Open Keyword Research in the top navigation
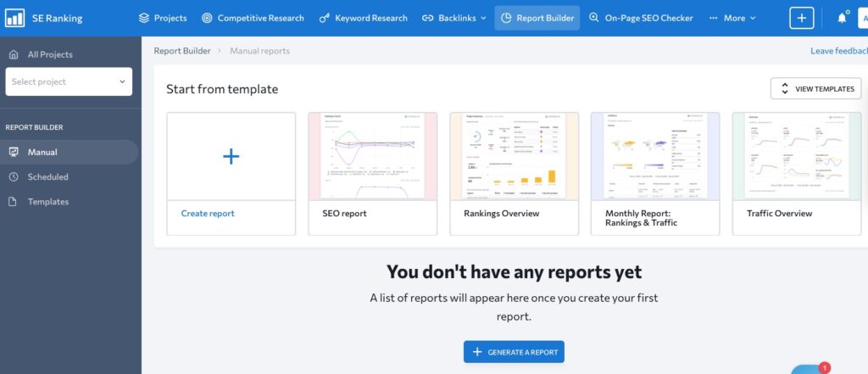Image resolution: width=868 pixels, height=374 pixels. click(x=363, y=19)
